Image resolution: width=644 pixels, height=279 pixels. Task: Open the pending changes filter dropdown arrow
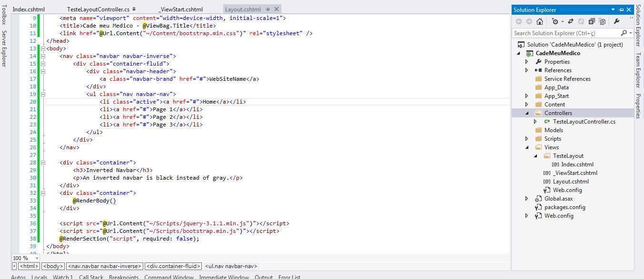562,21
